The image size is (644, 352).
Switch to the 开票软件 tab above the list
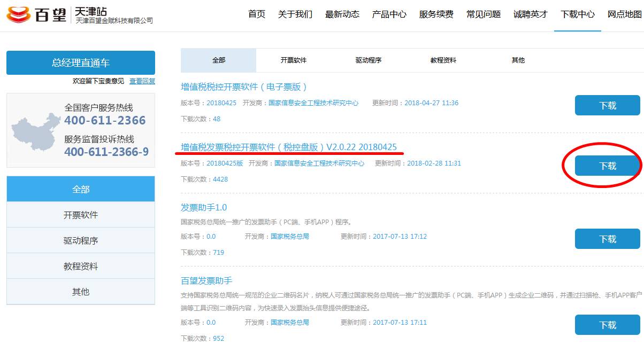[294, 60]
